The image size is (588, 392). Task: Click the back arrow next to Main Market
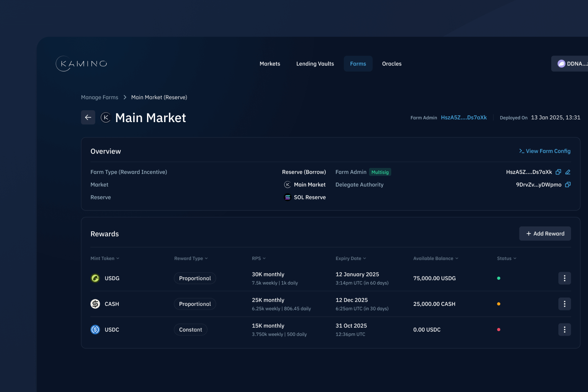click(88, 118)
